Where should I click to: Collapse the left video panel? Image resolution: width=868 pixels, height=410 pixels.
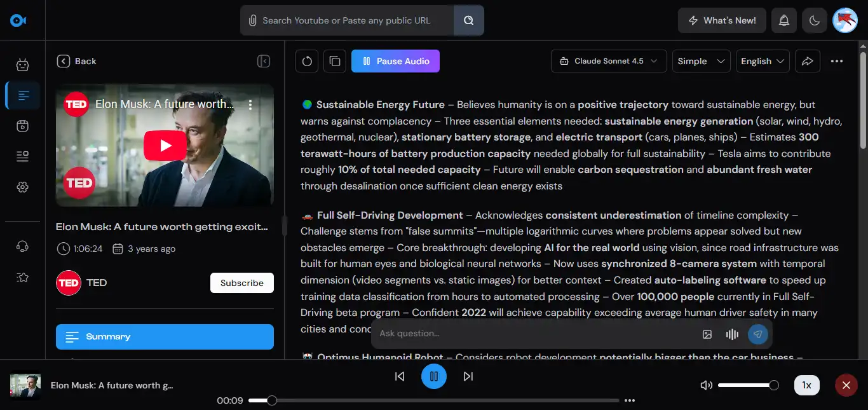click(264, 61)
